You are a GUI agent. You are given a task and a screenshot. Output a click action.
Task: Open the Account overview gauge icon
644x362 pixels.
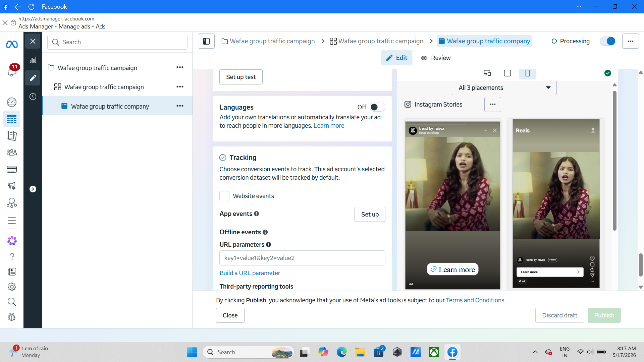point(12,102)
